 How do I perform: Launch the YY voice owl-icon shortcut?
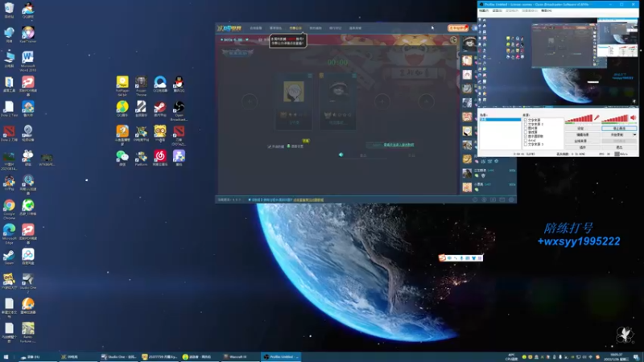[x=160, y=134]
